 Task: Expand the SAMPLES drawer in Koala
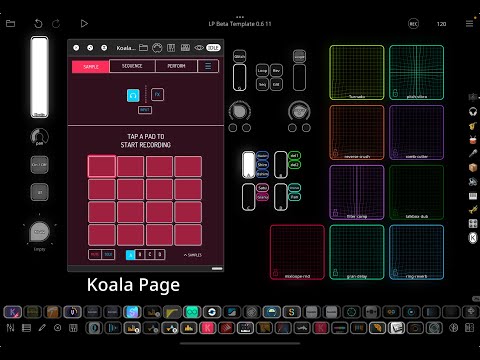(193, 255)
